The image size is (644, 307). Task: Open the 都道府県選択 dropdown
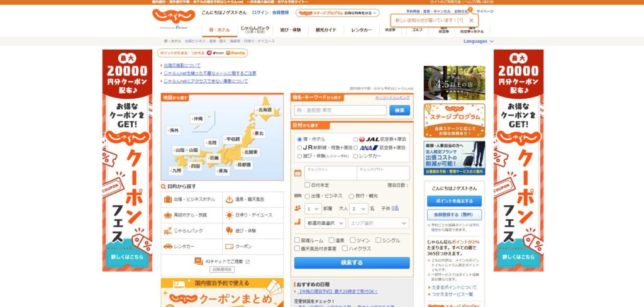pos(325,223)
